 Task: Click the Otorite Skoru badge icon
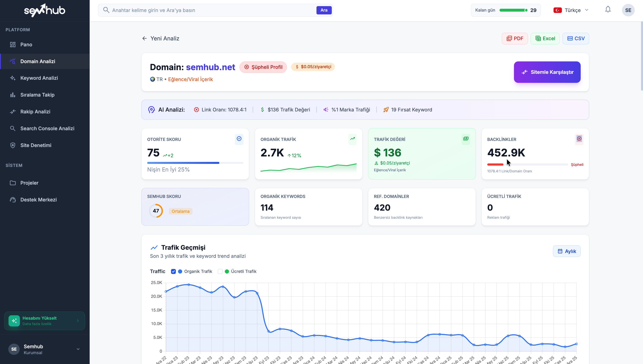[239, 139]
